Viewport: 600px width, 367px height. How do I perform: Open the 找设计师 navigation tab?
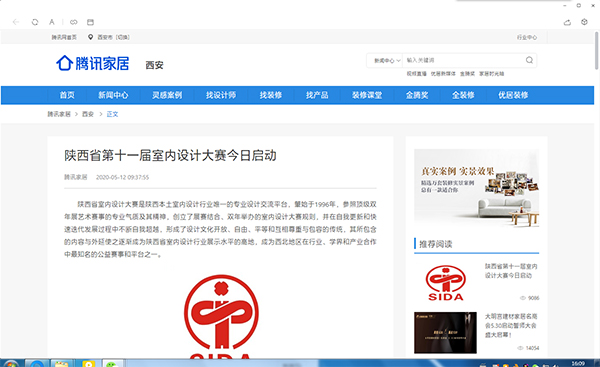(x=221, y=95)
